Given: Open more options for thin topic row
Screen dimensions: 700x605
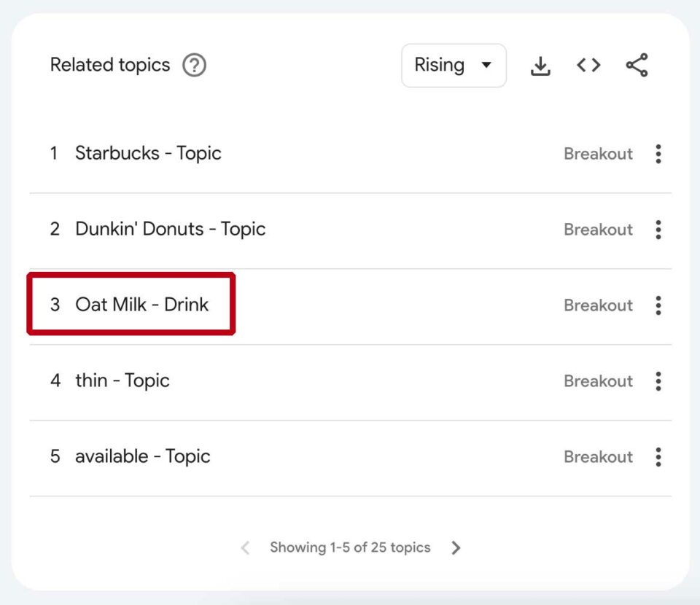Looking at the screenshot, I should click(658, 381).
